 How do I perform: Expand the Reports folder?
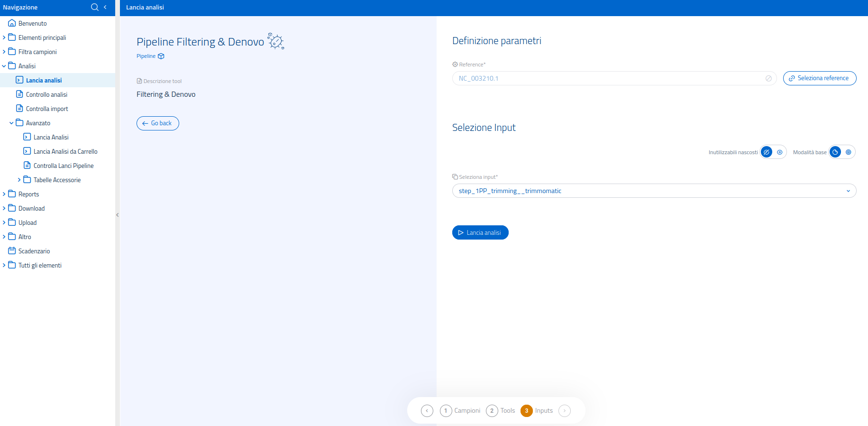(4, 194)
